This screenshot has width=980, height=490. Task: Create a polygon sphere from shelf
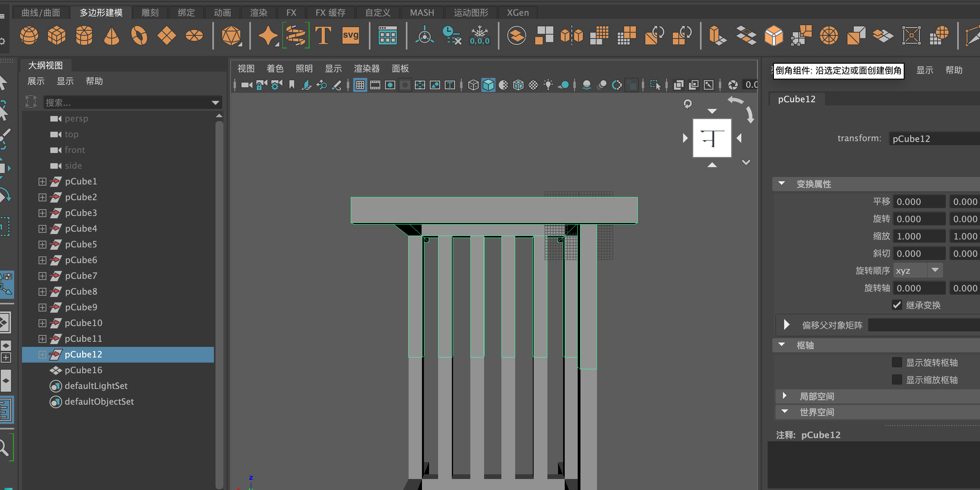[29, 36]
